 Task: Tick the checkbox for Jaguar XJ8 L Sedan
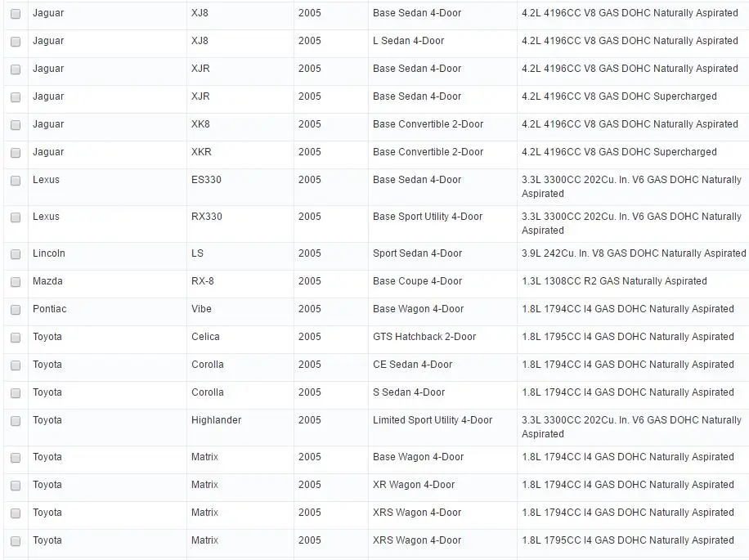click(16, 42)
